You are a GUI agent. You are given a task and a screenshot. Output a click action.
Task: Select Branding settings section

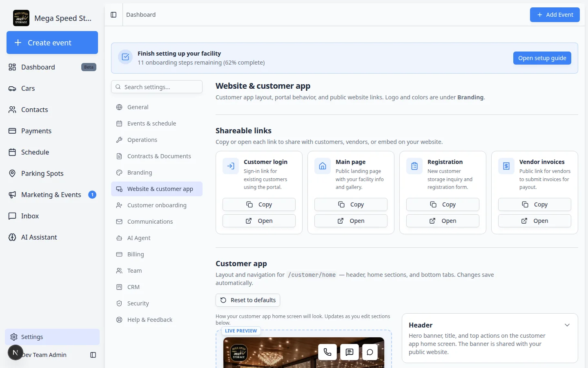pyautogui.click(x=157, y=173)
